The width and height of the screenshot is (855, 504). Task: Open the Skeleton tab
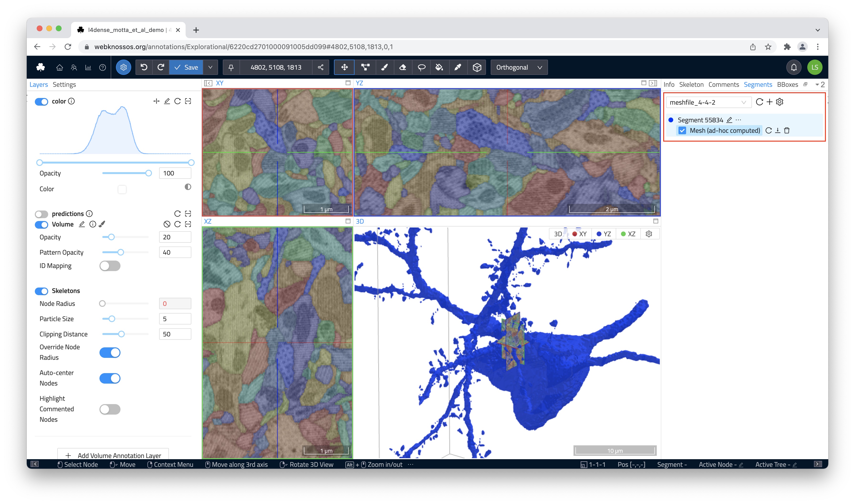click(x=691, y=85)
